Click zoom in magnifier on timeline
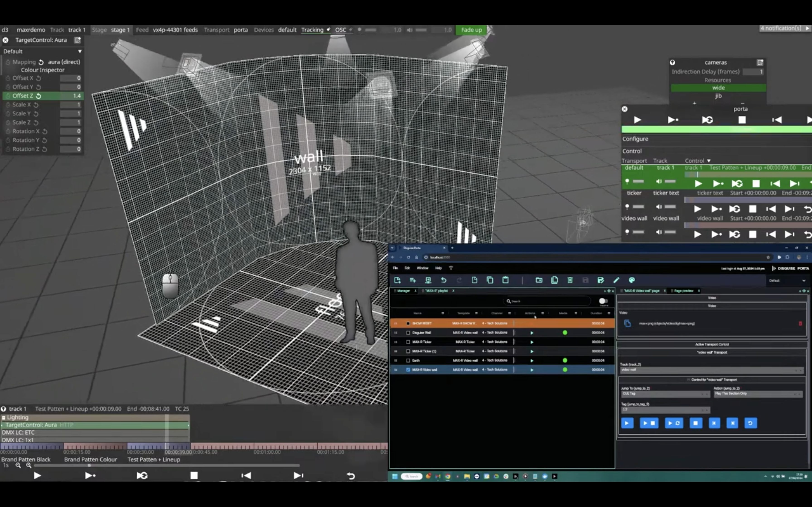812x507 pixels. click(29, 465)
